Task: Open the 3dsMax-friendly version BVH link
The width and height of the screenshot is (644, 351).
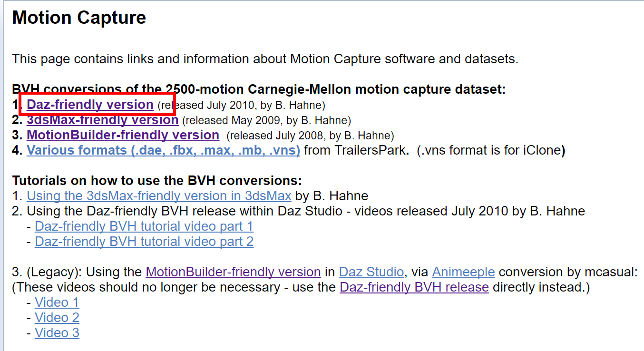Action: tap(102, 120)
